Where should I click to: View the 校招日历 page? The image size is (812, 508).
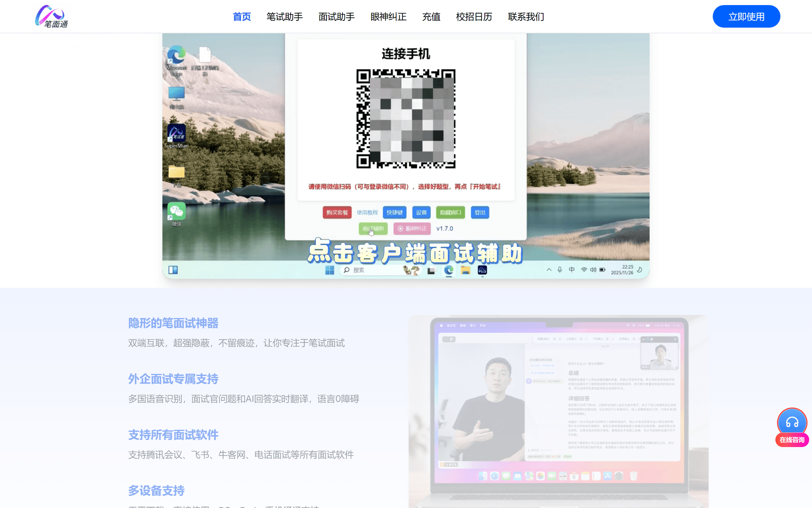[474, 17]
